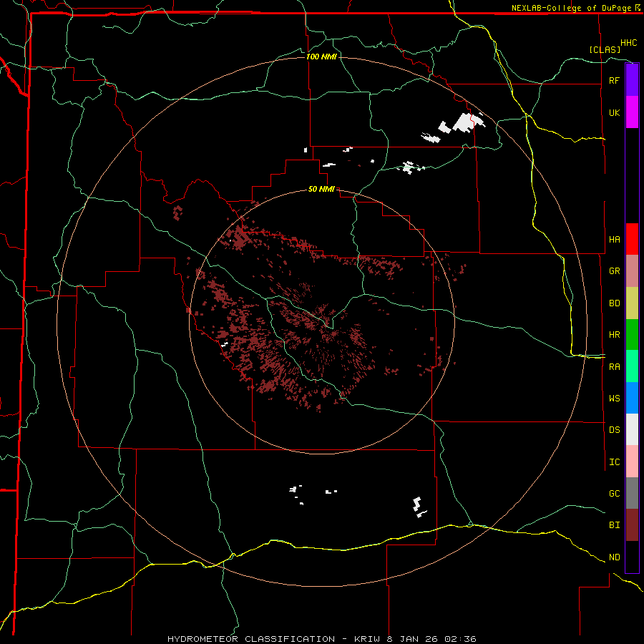Click the BD legend label
Image resolution: width=644 pixels, height=644 pixels.
[x=614, y=303]
